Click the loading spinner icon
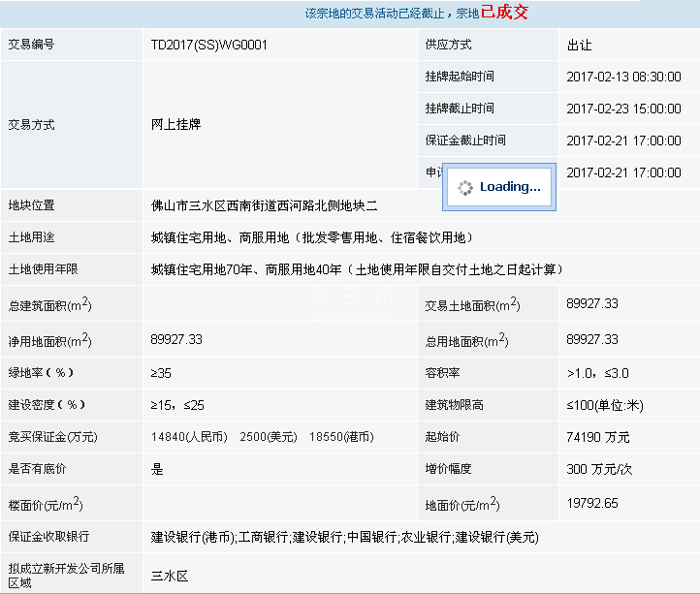This screenshot has height=594, width=700. (464, 187)
